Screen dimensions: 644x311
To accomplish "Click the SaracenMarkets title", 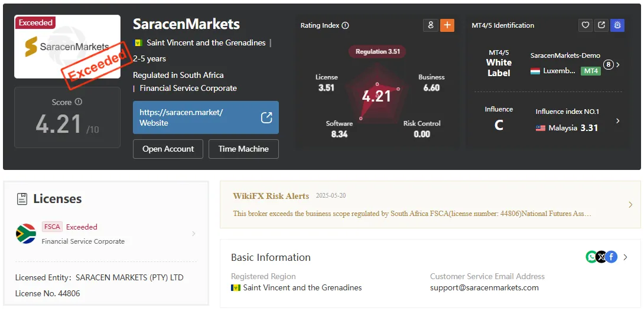I will click(187, 24).
